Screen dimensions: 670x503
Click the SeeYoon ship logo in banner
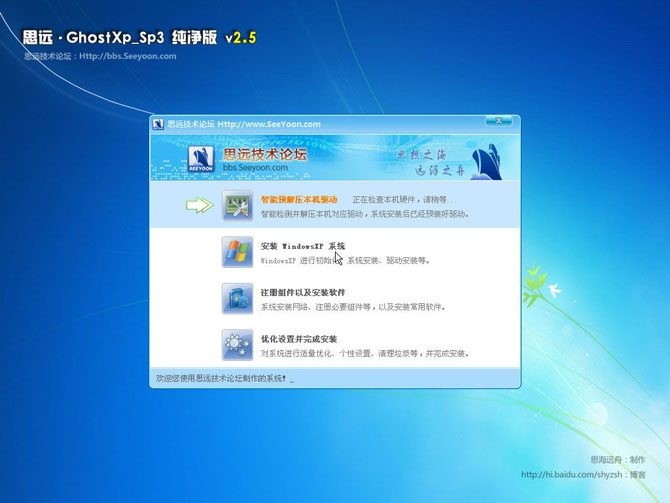201,159
